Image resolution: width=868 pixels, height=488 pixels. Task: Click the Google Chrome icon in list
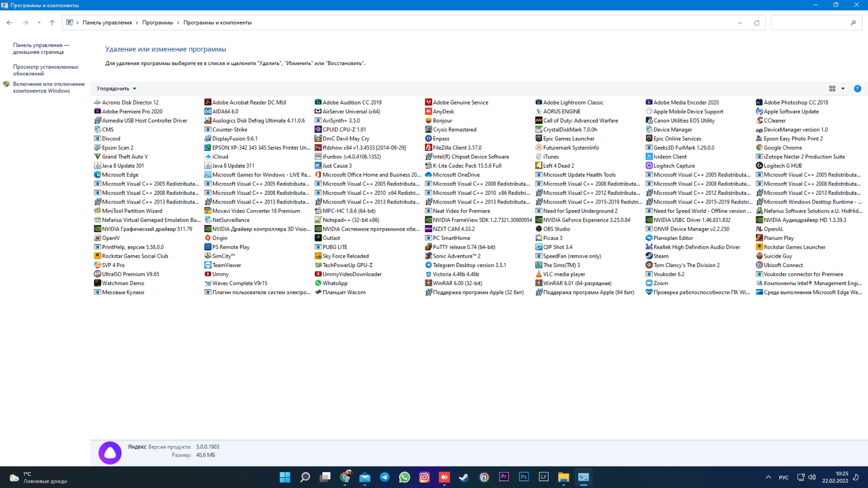coord(759,148)
